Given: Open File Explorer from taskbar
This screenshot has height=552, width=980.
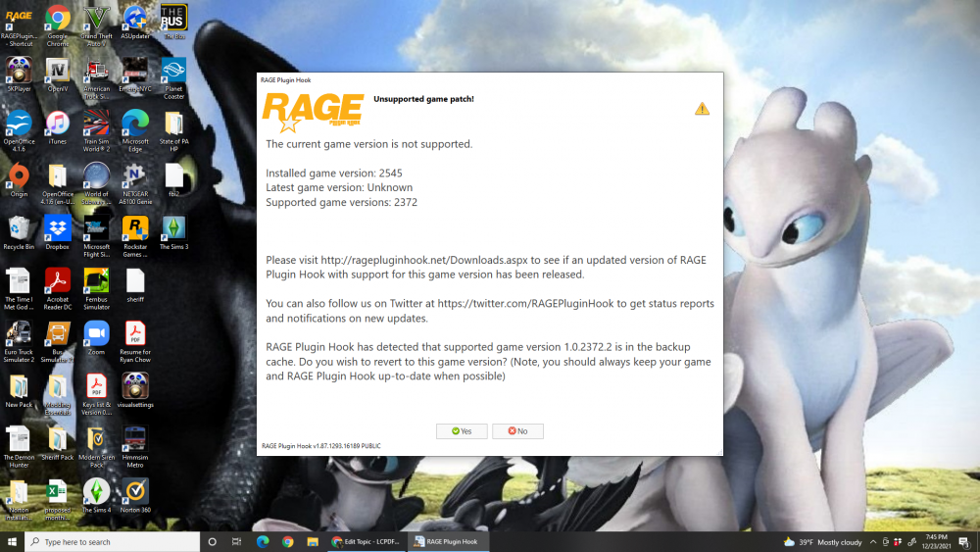Looking at the screenshot, I should (313, 542).
